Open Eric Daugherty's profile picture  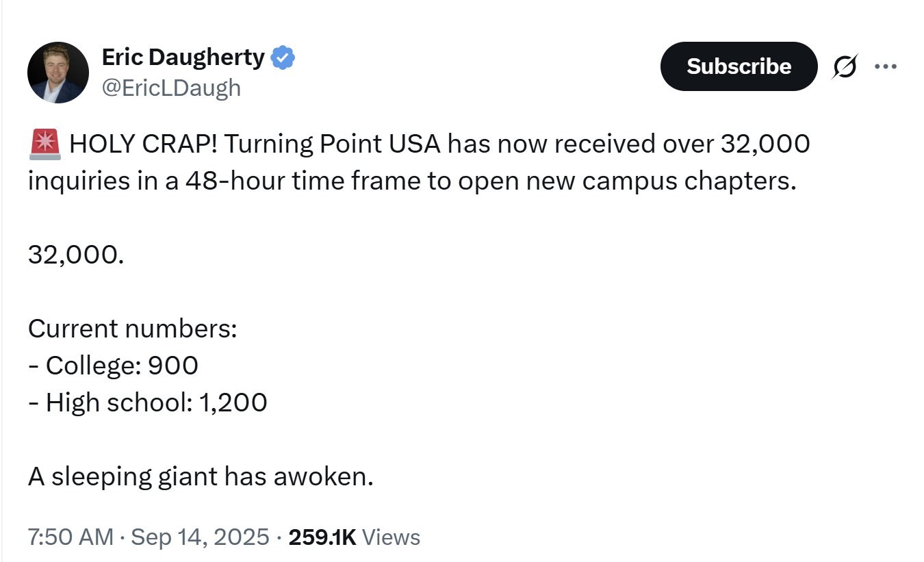(58, 73)
